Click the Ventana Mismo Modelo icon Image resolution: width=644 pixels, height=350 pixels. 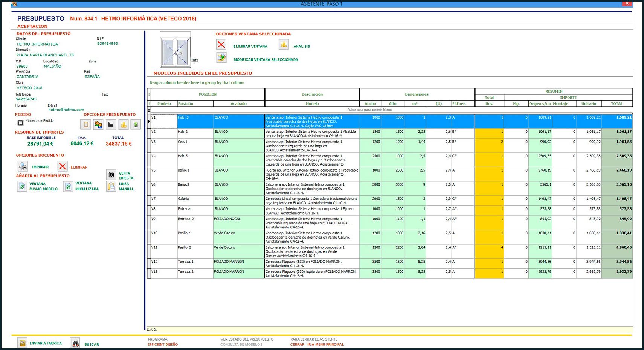[x=22, y=186]
